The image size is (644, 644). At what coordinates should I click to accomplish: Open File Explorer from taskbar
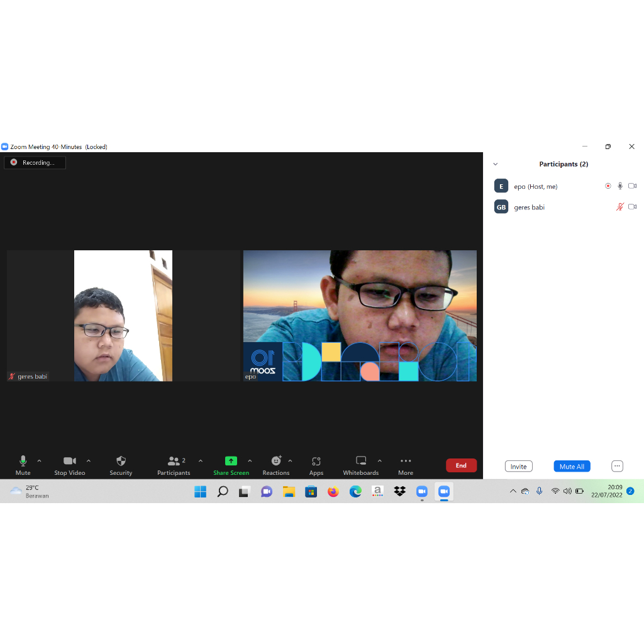289,491
